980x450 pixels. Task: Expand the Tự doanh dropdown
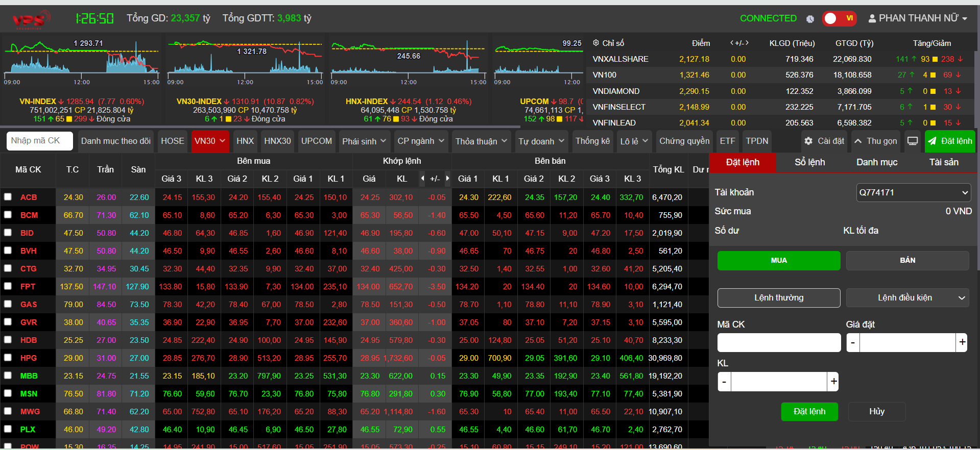click(x=541, y=141)
